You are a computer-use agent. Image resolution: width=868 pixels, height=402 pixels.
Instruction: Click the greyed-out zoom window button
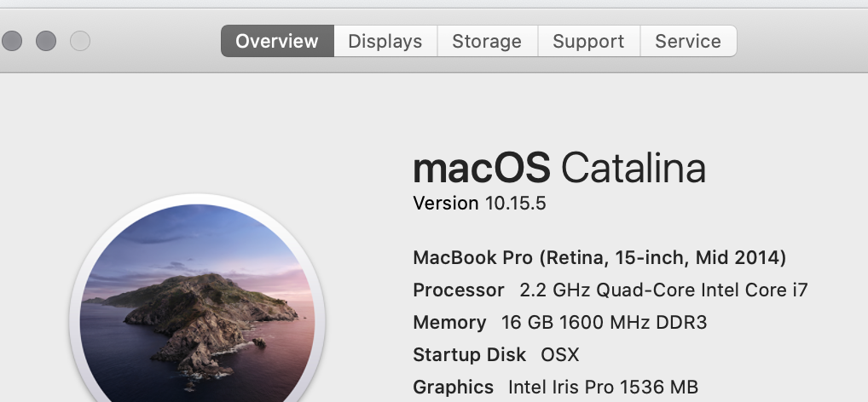click(80, 41)
